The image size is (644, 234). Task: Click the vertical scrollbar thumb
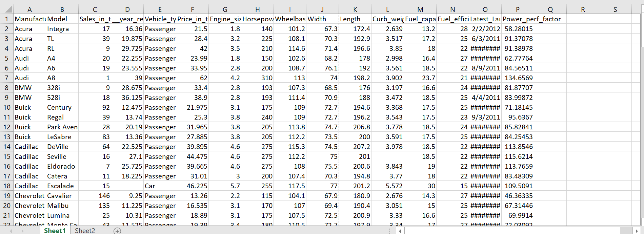(x=642, y=29)
